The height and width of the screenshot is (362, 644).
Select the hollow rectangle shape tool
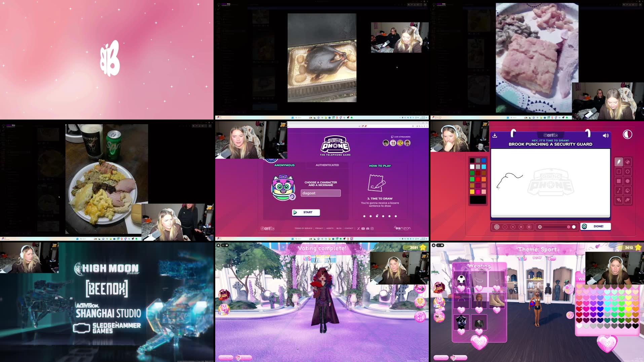[619, 171]
